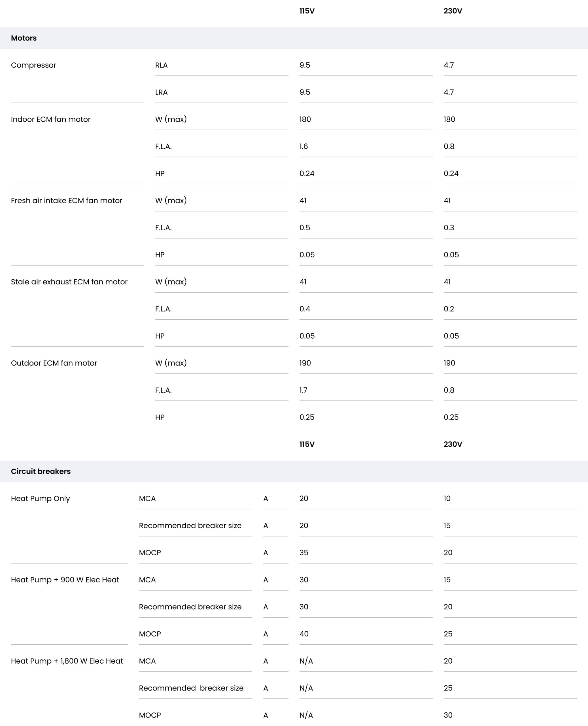Select the second 230V header above Circuit breakers
The image size is (588, 726).
point(453,444)
